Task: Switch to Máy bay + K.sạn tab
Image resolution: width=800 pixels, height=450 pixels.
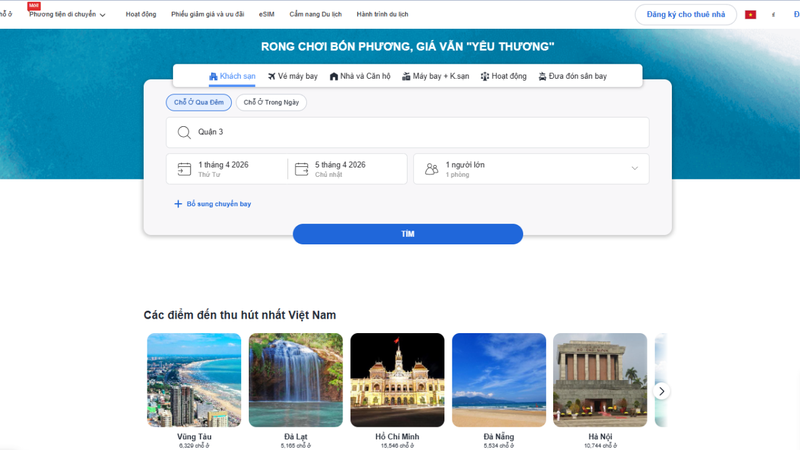Action: 435,76
